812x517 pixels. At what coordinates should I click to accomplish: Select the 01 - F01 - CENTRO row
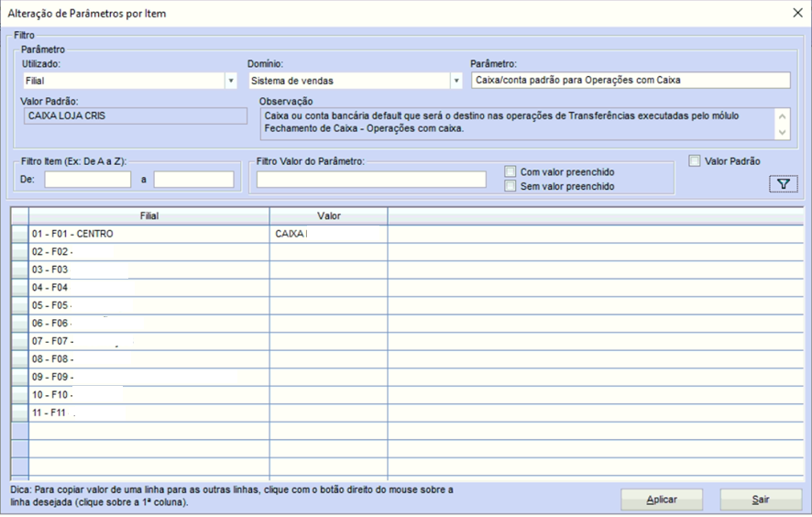147,234
